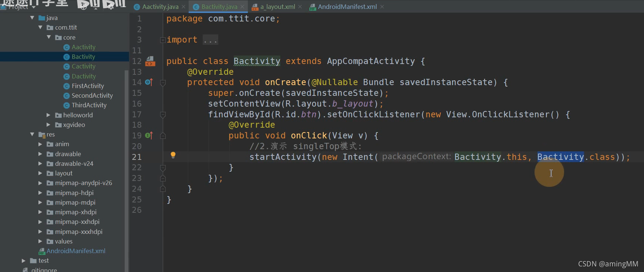Screen dimensions: 644x272
Task: Collapse the com.ttit package node
Action: (40, 27)
